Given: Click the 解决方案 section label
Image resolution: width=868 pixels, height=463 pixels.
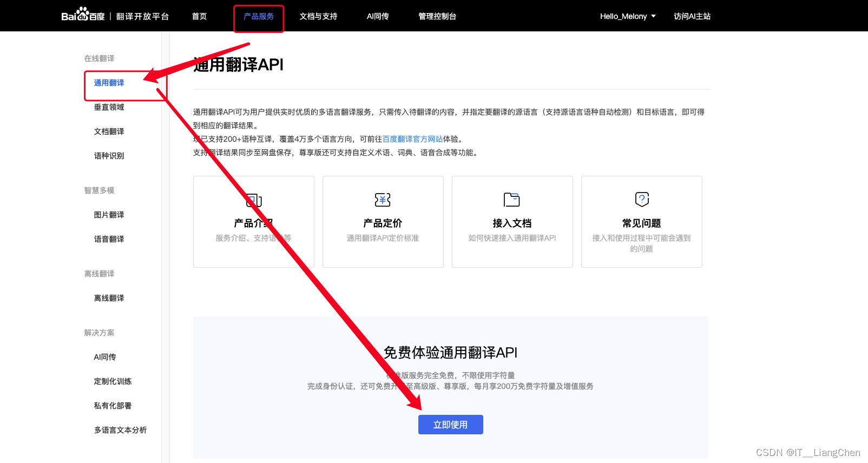Looking at the screenshot, I should (99, 333).
